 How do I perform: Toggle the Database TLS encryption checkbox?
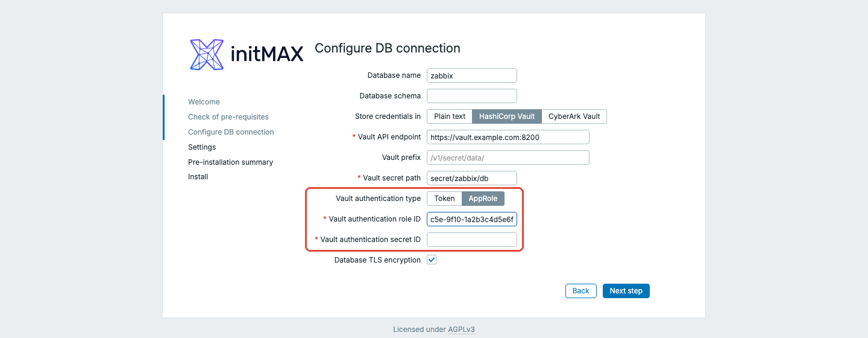432,260
